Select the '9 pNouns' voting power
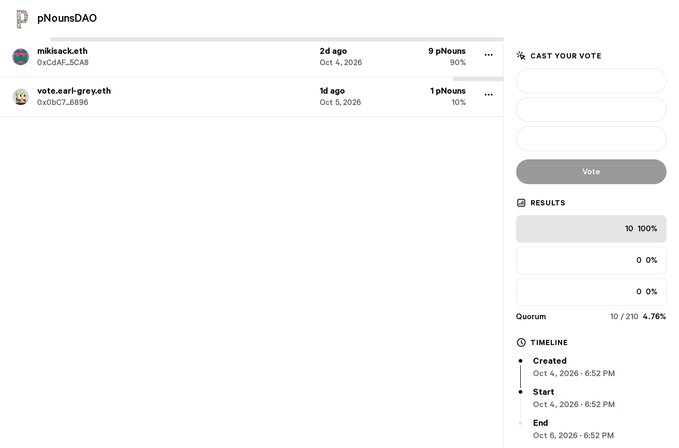Viewport: 679px width, 448px height. (447, 51)
